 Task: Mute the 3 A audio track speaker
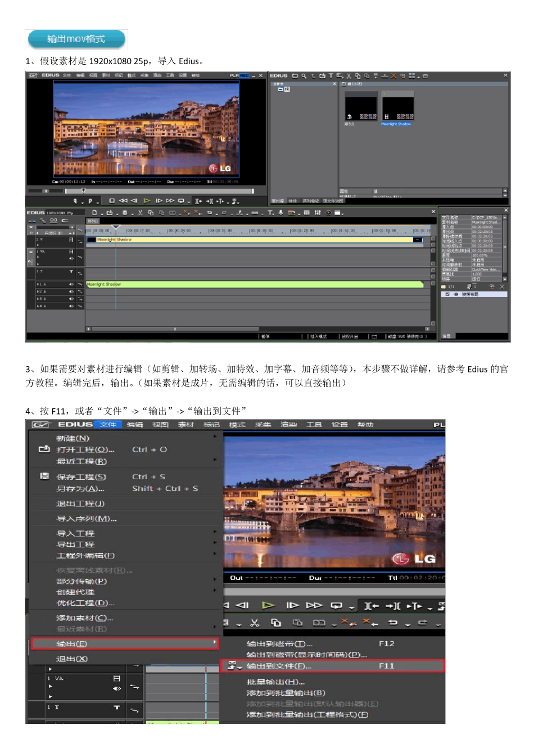pos(71,299)
